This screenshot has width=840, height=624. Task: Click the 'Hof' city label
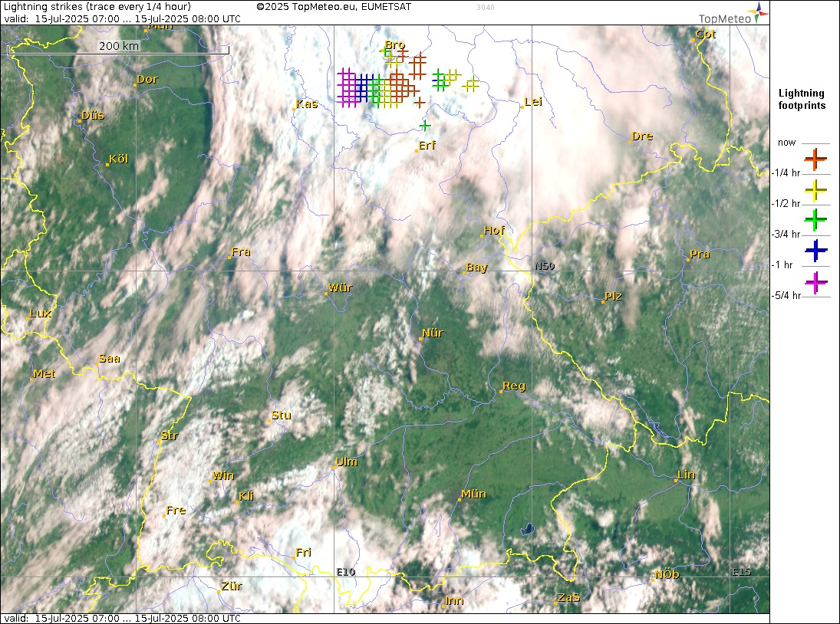494,230
